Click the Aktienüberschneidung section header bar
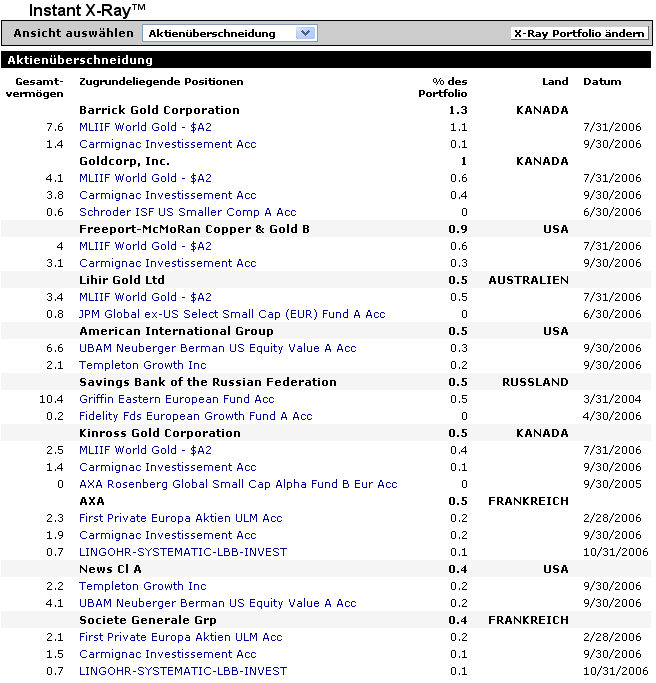 click(x=326, y=60)
